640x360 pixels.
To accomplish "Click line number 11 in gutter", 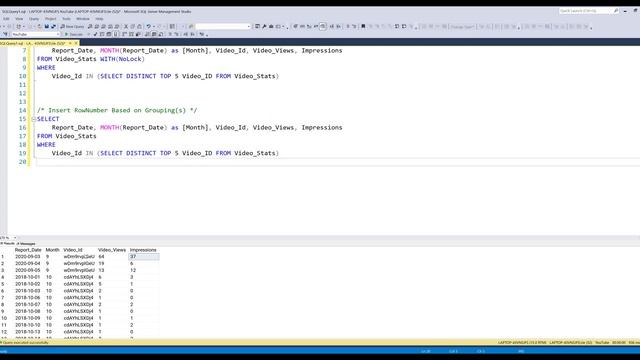I will [22, 84].
